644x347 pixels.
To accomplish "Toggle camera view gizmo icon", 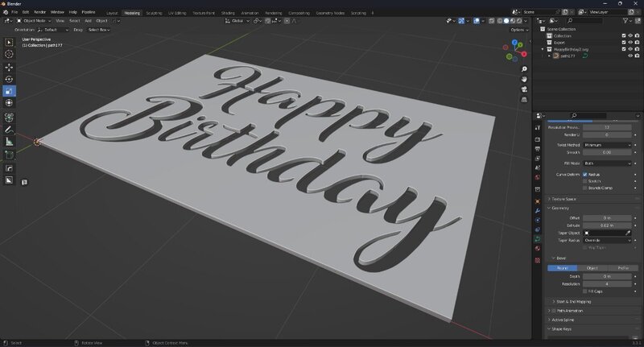I will point(524,89).
